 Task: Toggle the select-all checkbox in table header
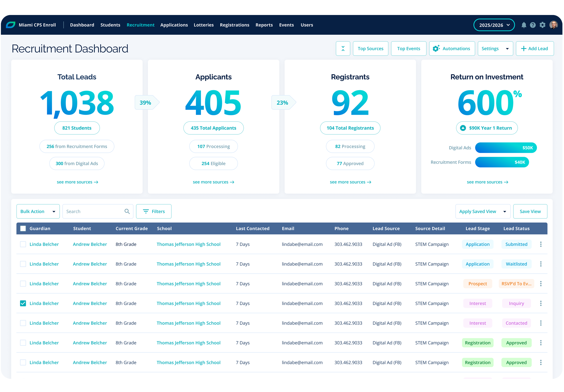pyautogui.click(x=23, y=229)
